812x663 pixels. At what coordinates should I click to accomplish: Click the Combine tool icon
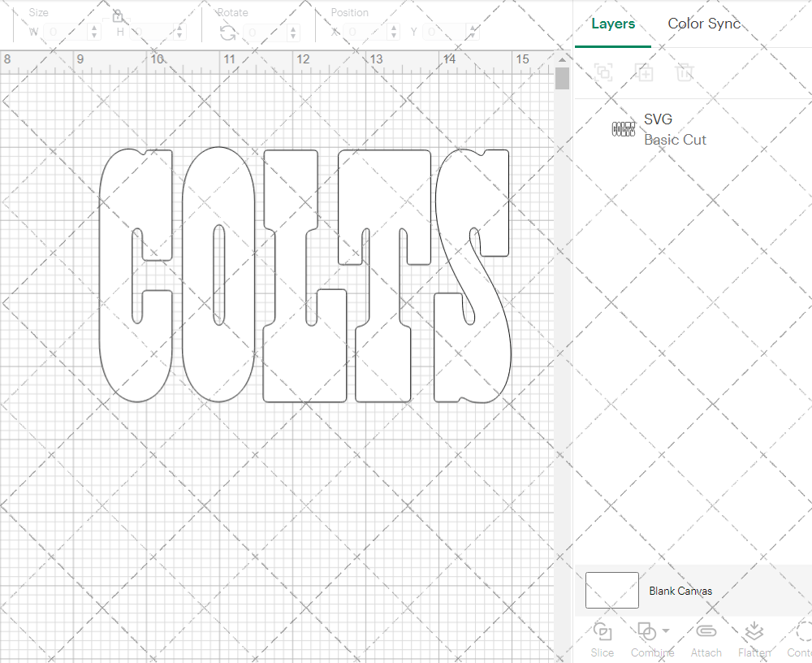[647, 631]
